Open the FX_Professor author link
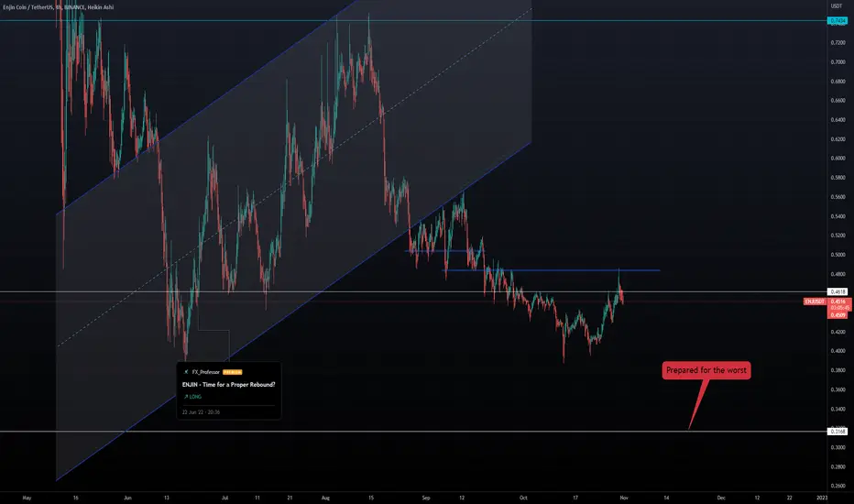The image size is (854, 504). tap(205, 372)
